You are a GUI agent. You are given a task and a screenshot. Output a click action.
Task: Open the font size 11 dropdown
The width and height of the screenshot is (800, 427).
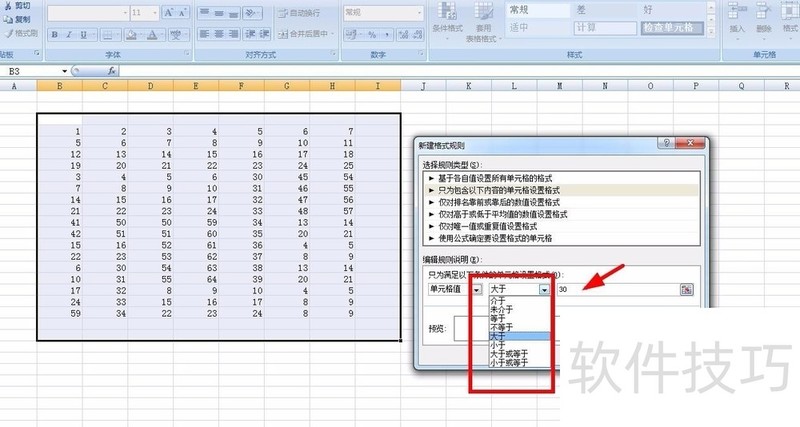pyautogui.click(x=154, y=13)
